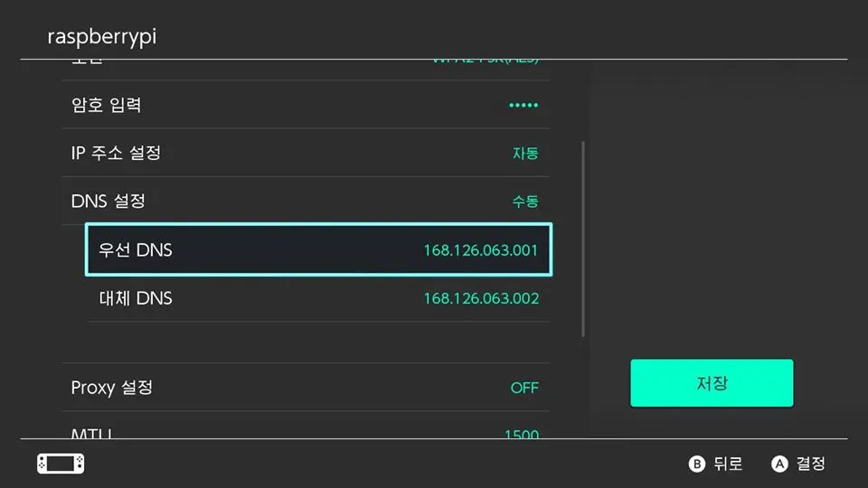
Task: Click the 결정 confirm label
Action: point(810,464)
